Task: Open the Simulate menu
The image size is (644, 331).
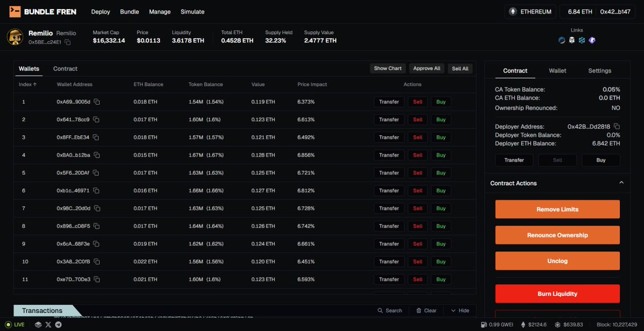Action: coord(193,12)
